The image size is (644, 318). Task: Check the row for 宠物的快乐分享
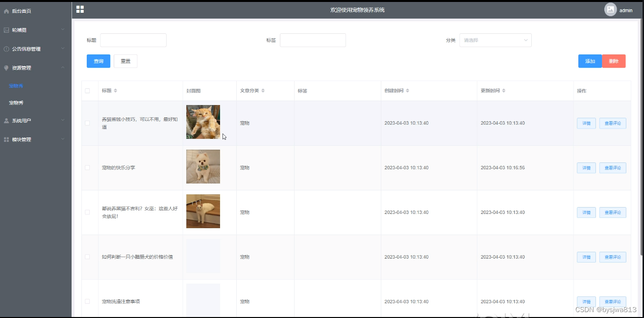click(88, 167)
